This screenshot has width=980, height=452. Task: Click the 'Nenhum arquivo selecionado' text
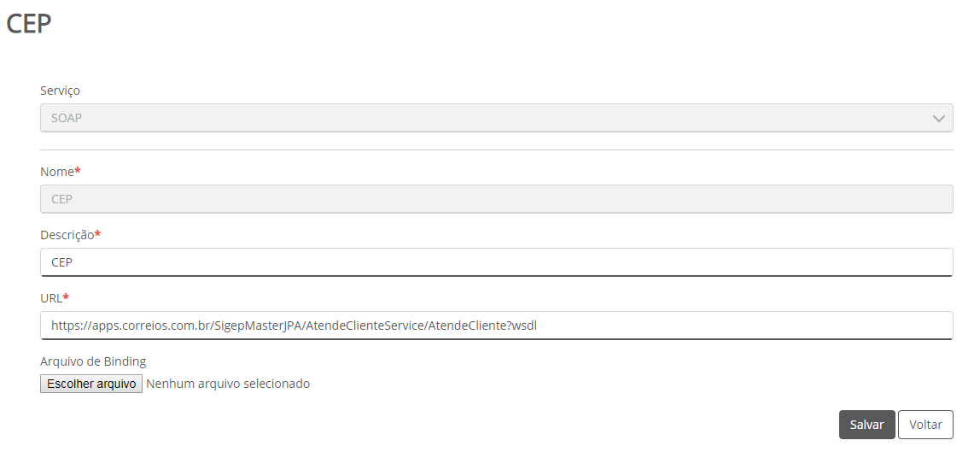coord(228,384)
